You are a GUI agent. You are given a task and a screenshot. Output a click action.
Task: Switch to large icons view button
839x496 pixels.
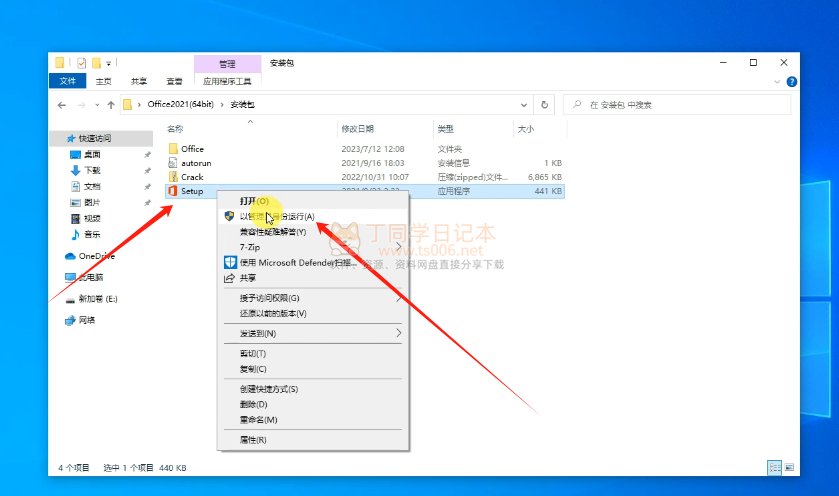(x=789, y=468)
